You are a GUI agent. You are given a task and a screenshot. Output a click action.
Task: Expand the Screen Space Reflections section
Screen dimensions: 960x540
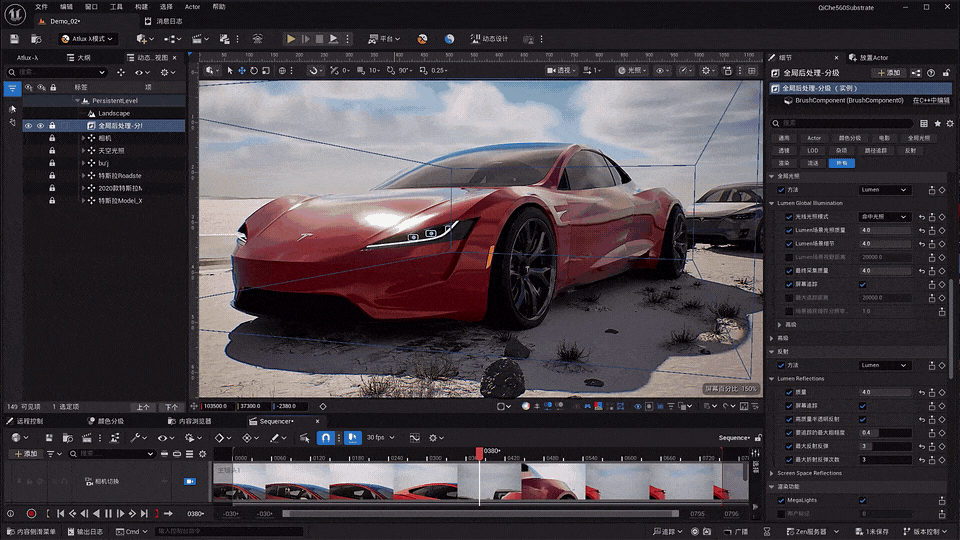tap(771, 473)
